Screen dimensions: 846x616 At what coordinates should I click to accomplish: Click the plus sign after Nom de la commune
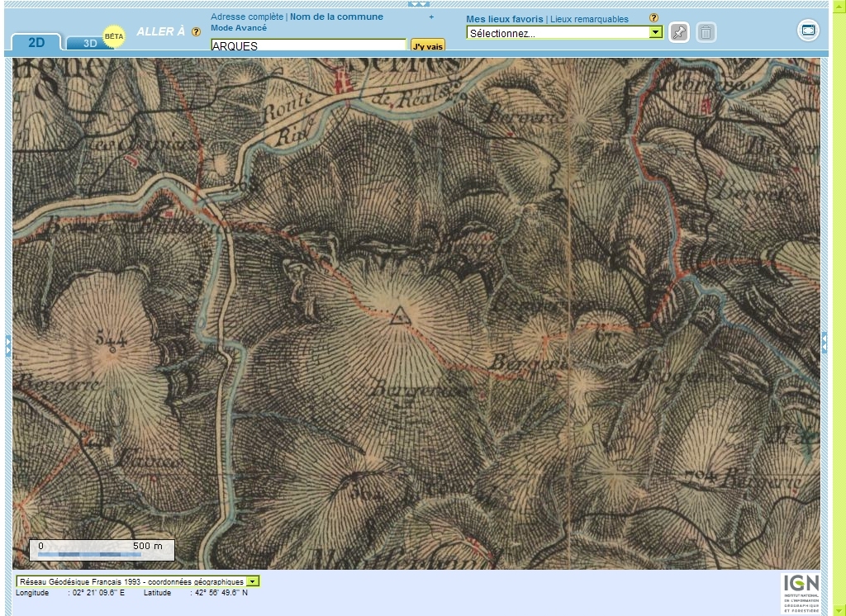(431, 17)
